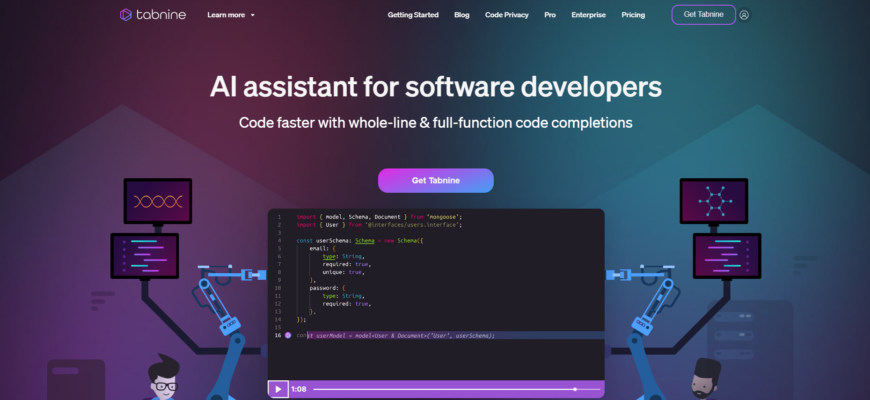870x400 pixels.
Task: Open Getting Started page
Action: point(413,15)
